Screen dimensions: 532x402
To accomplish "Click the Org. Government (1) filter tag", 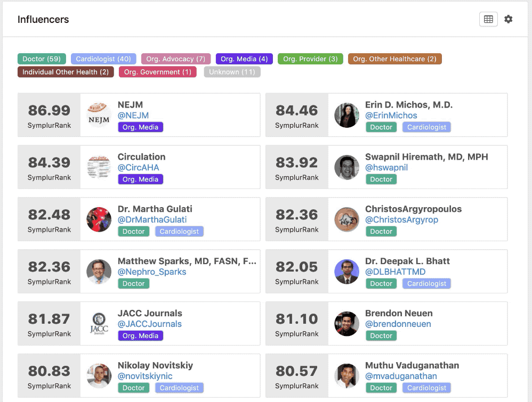I will pos(158,72).
